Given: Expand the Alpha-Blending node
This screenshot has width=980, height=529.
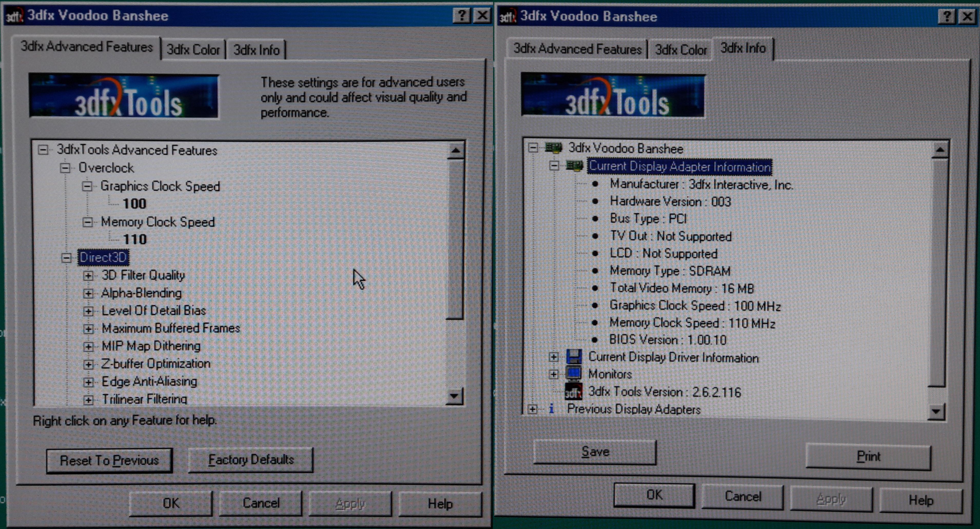Looking at the screenshot, I should [x=88, y=293].
